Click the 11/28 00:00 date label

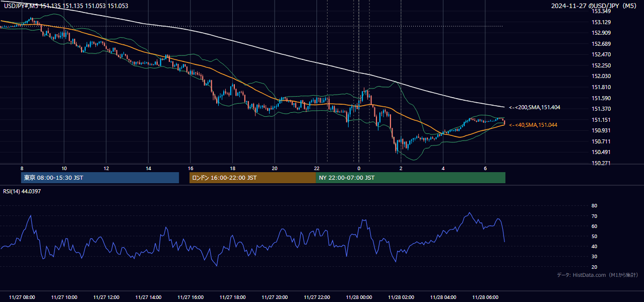point(359,297)
